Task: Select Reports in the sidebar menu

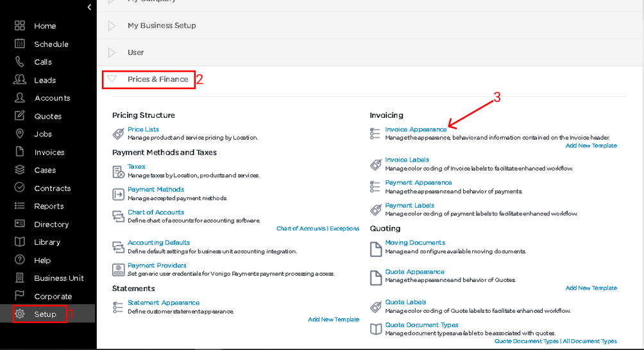Action: (49, 206)
